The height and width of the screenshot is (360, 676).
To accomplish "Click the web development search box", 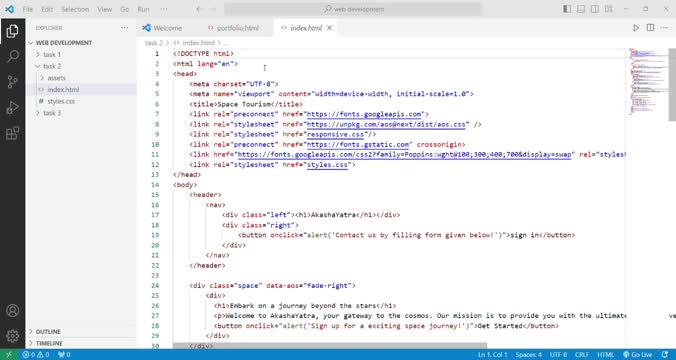I will coord(353,9).
